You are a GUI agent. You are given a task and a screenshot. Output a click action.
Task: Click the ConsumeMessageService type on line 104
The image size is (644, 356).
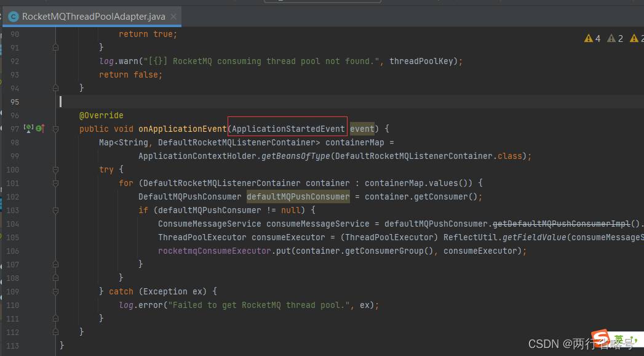[210, 224]
